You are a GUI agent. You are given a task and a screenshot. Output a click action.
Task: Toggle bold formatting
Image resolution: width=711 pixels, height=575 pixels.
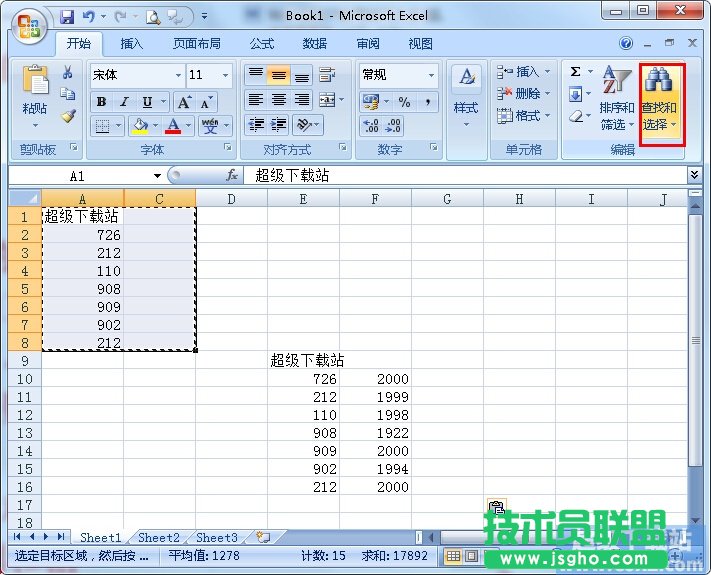click(101, 102)
